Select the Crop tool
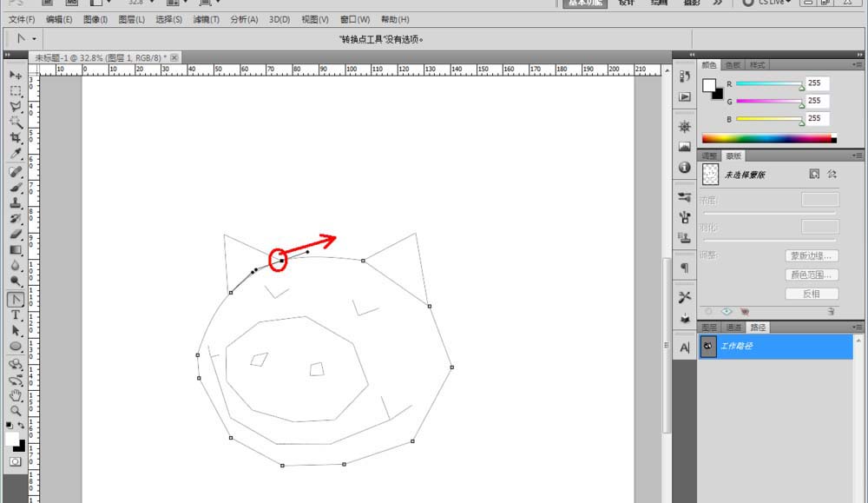 pos(16,137)
